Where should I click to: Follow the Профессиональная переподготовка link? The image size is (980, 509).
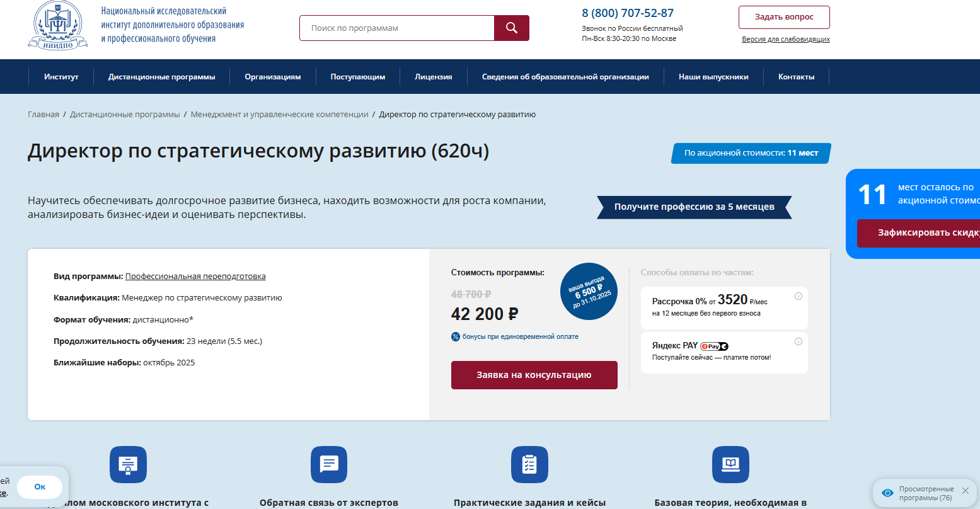[195, 276]
